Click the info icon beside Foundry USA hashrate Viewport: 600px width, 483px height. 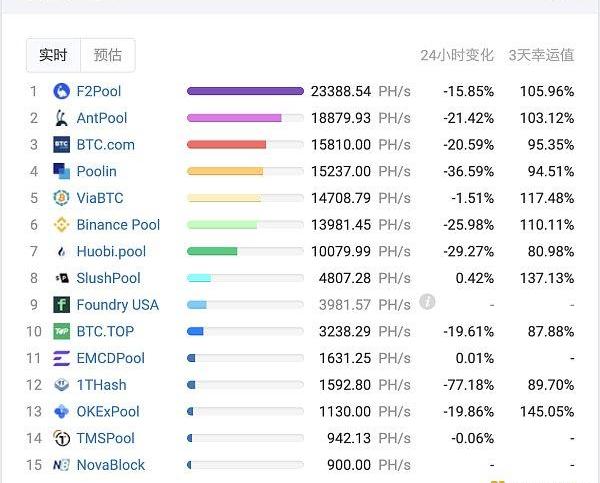tap(428, 302)
